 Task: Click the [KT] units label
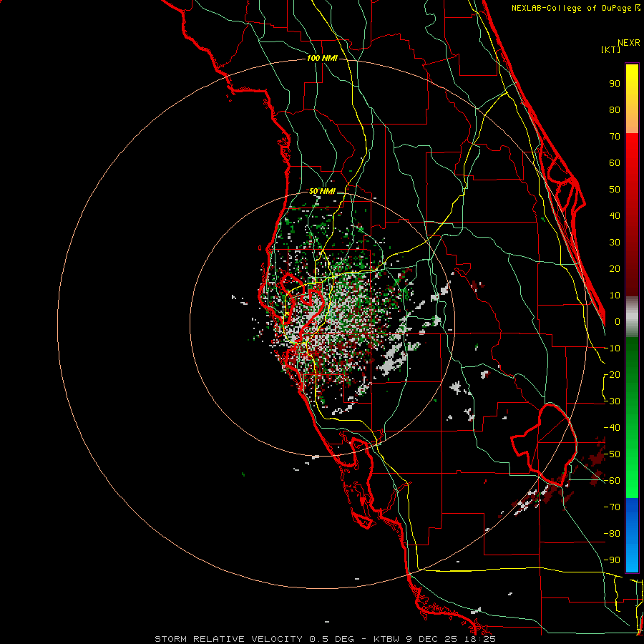pos(611,49)
